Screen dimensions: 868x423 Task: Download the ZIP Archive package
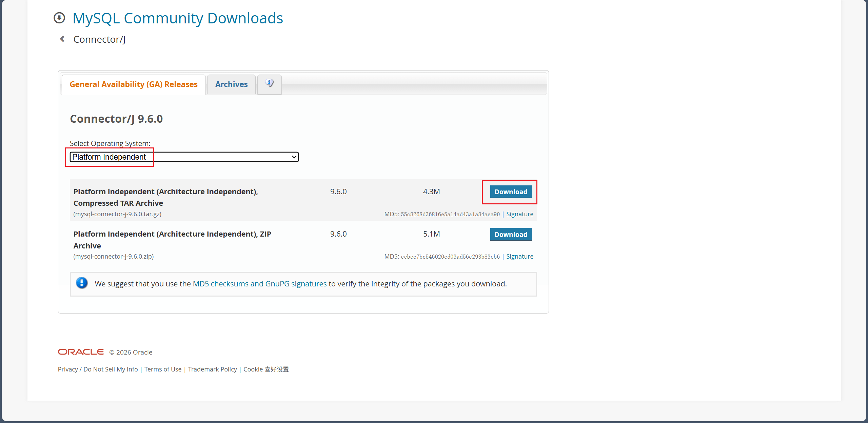(x=511, y=235)
